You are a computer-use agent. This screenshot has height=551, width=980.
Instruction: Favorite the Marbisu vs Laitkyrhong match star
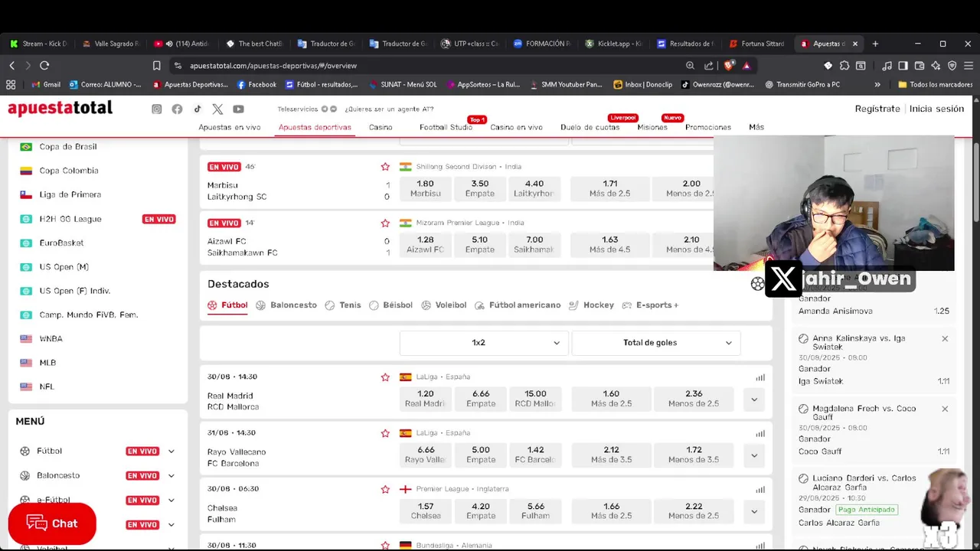click(x=385, y=167)
